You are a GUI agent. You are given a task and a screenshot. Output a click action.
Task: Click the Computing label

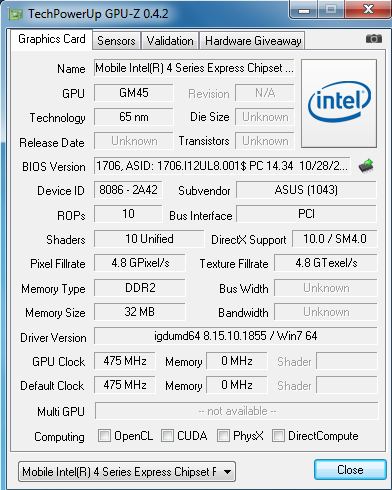[x=59, y=437]
